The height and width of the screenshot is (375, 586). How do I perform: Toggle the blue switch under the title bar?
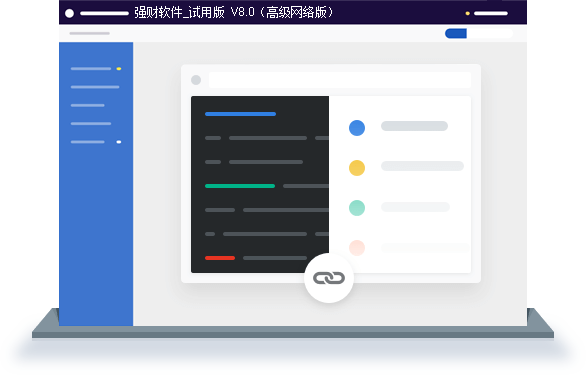click(x=479, y=33)
